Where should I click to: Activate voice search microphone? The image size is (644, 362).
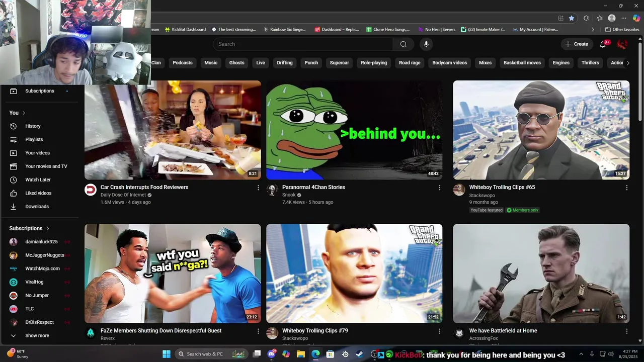click(426, 44)
